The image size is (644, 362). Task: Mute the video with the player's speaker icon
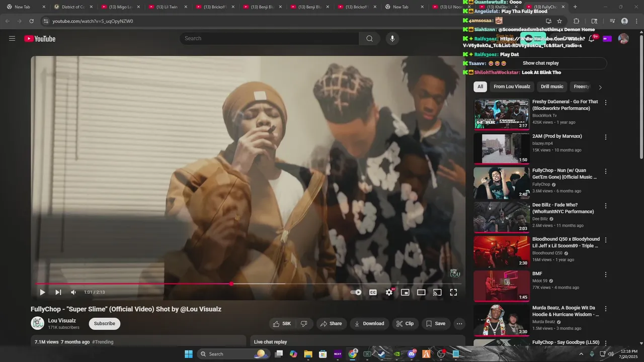pos(73,292)
